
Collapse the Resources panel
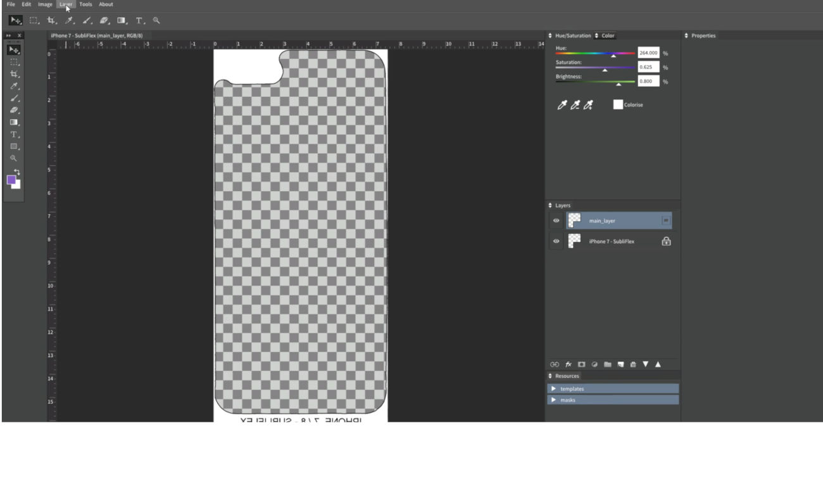click(x=550, y=376)
